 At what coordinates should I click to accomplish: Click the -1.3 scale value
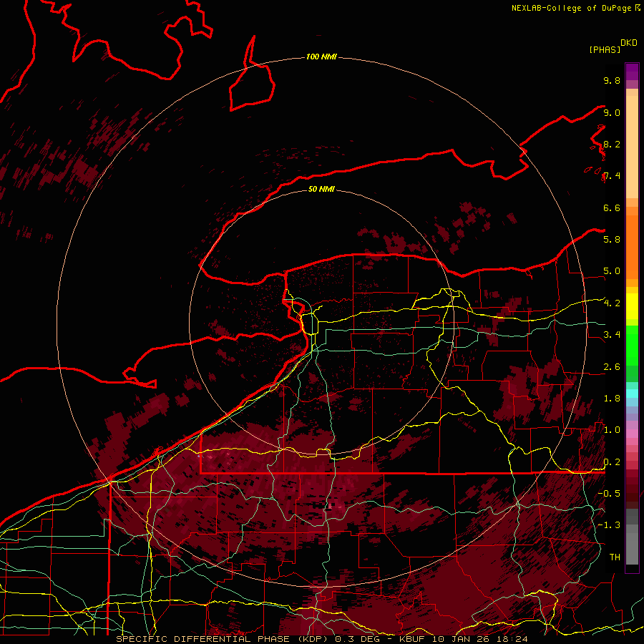pos(609,525)
